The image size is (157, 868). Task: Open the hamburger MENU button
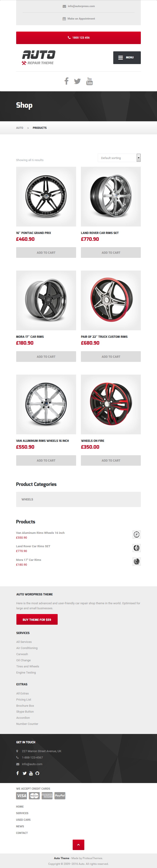pyautogui.click(x=127, y=58)
